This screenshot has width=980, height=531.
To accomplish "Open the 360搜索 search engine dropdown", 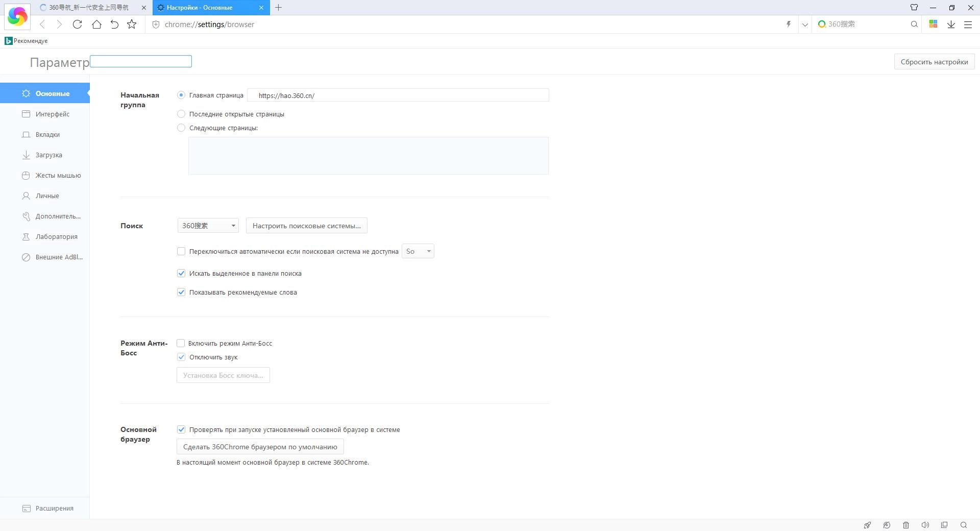I will (x=208, y=226).
